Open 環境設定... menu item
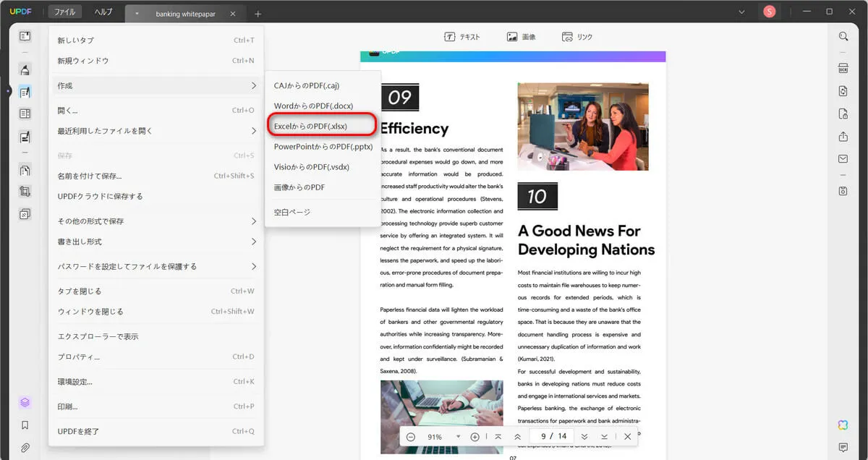The image size is (868, 460). pos(156,381)
